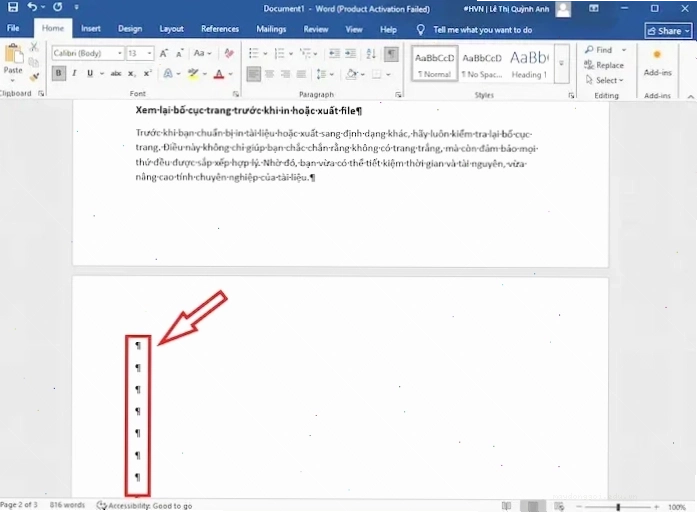Open multilevel list dropdown
The width and height of the screenshot is (697, 513).
click(x=315, y=54)
